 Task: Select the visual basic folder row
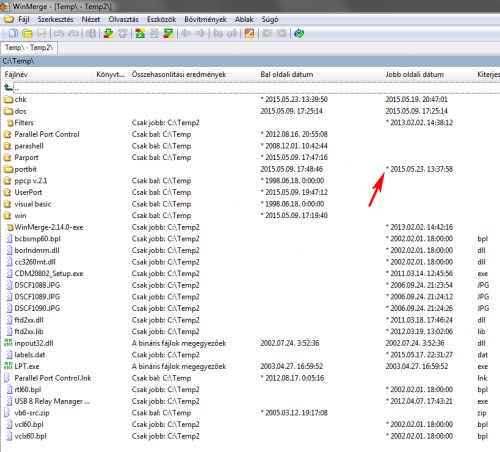click(250, 204)
